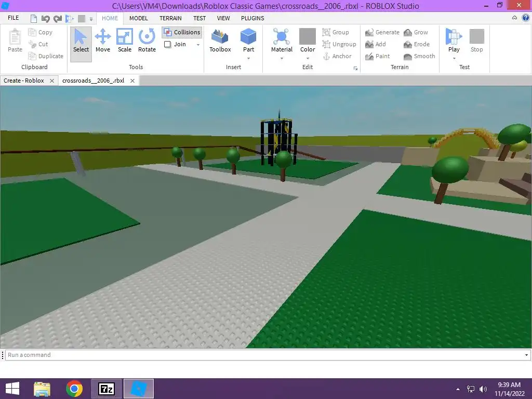The image size is (532, 399).
Task: Go to the PLUGINS ribbon tab
Action: coord(252,18)
